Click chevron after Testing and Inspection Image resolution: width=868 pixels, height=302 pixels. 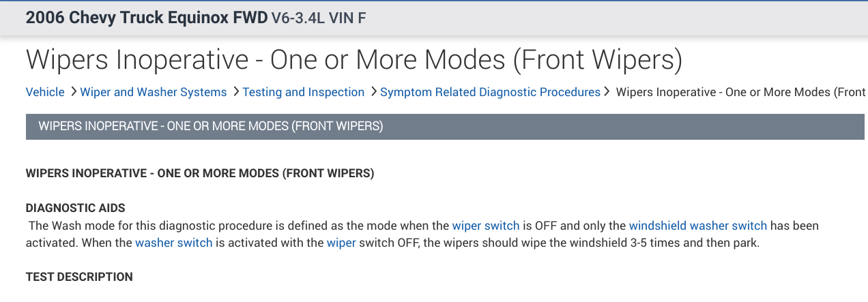tap(374, 91)
